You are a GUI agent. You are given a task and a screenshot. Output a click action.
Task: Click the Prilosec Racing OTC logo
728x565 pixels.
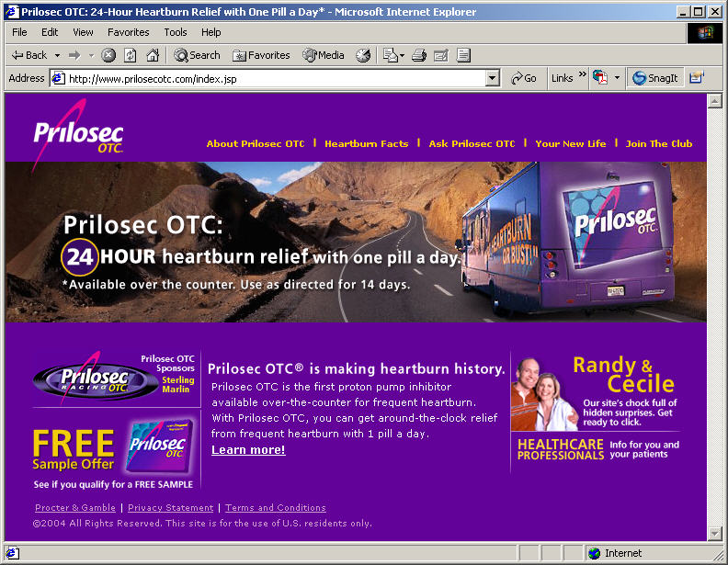[x=96, y=379]
